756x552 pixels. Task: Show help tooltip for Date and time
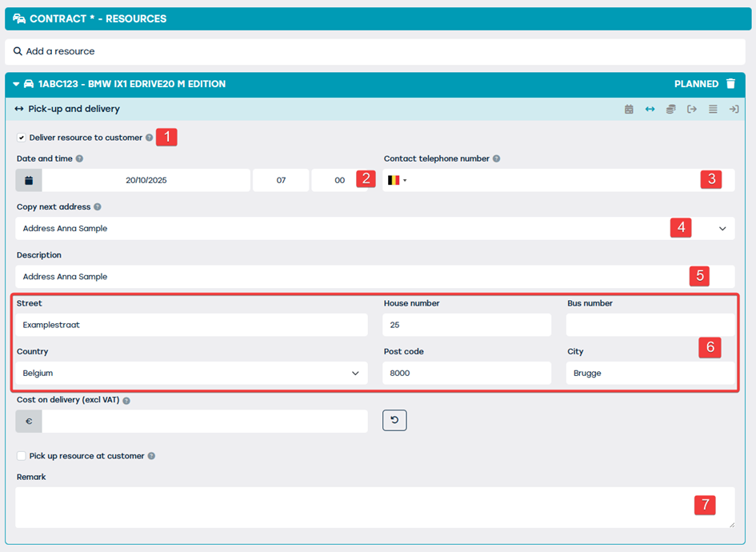(x=79, y=158)
